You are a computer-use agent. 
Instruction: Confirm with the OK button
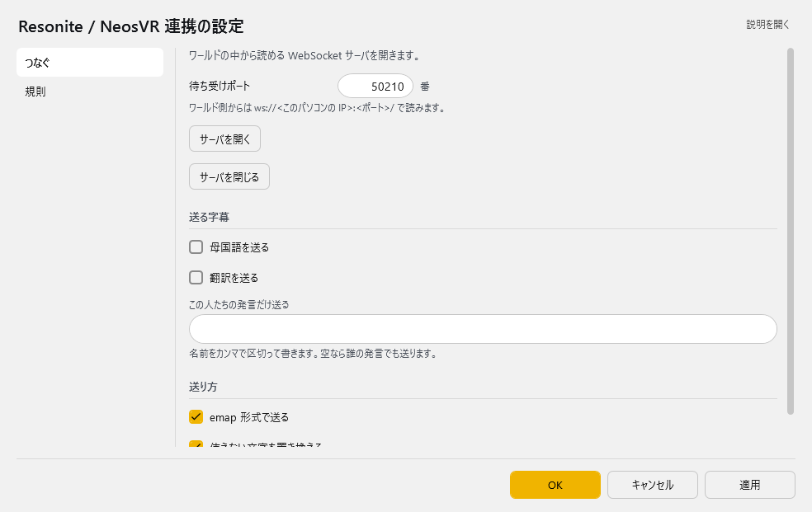pos(555,485)
